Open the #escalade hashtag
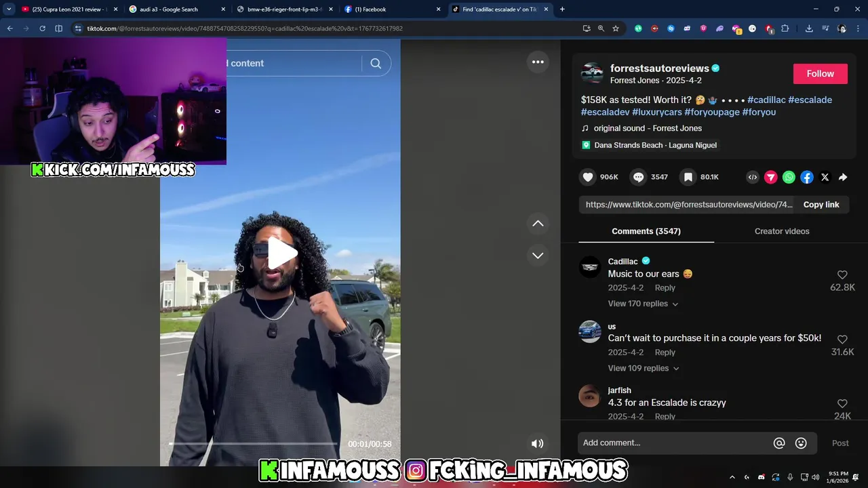 point(810,100)
